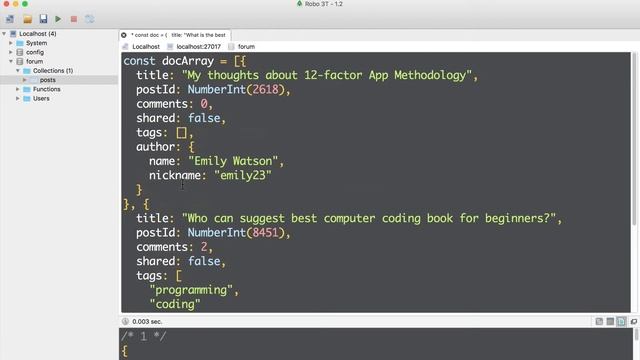The width and height of the screenshot is (640, 360).
Task: Collapse the Localhost (4) connection node
Action: (x=4, y=33)
